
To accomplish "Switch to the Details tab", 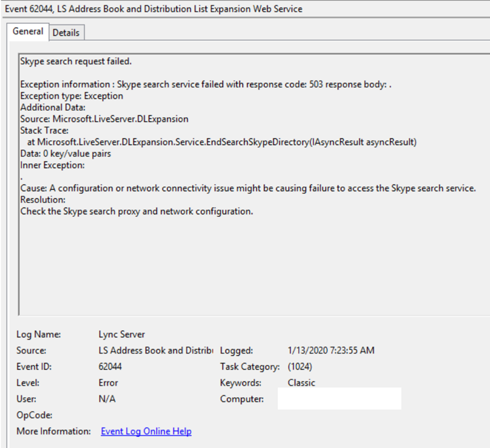I will coord(66,33).
